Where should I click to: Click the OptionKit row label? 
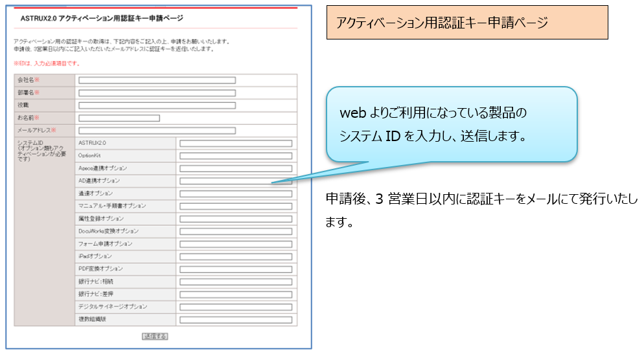pos(89,155)
